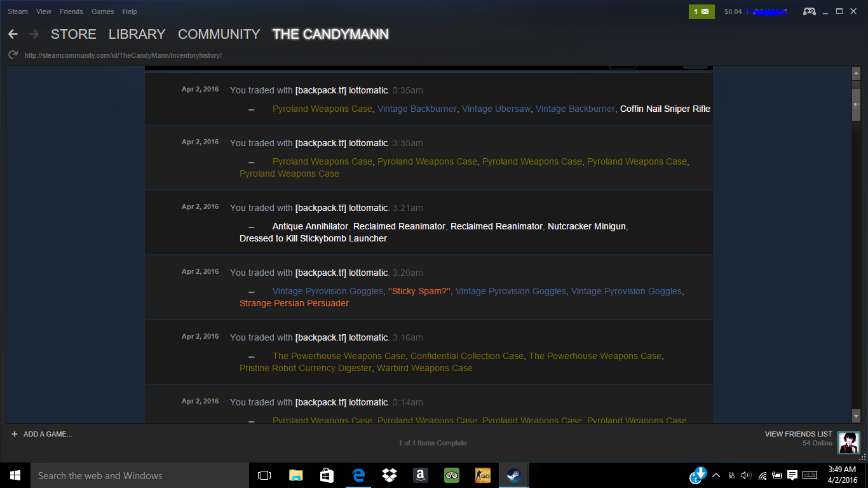Click the plus icon for Add a Game
Screen dimensions: 868x488
click(x=15, y=434)
